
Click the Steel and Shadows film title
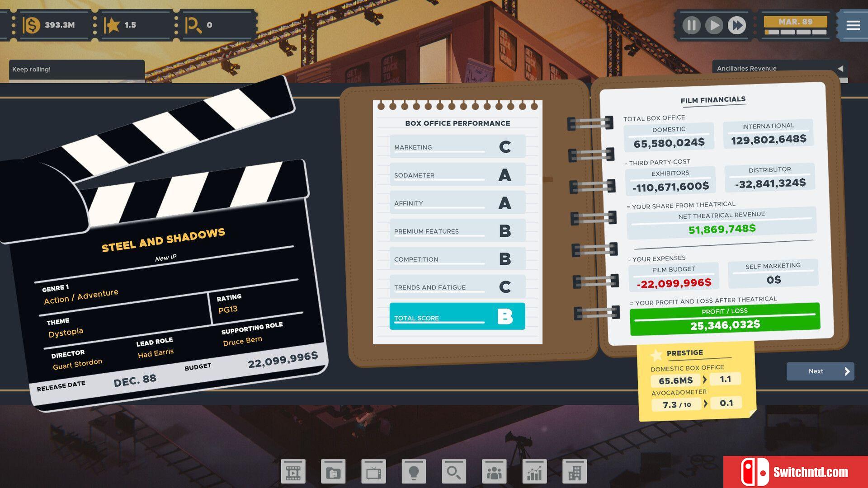(163, 240)
